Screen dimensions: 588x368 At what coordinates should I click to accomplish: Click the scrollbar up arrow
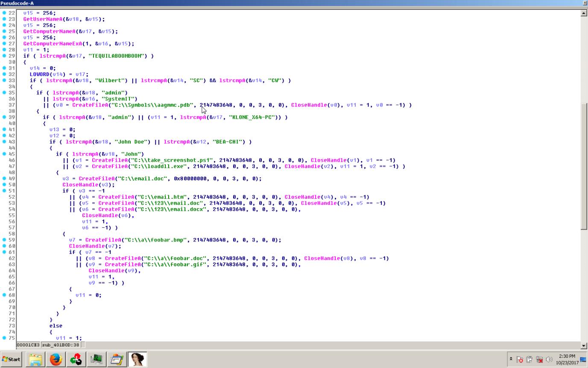coord(584,13)
